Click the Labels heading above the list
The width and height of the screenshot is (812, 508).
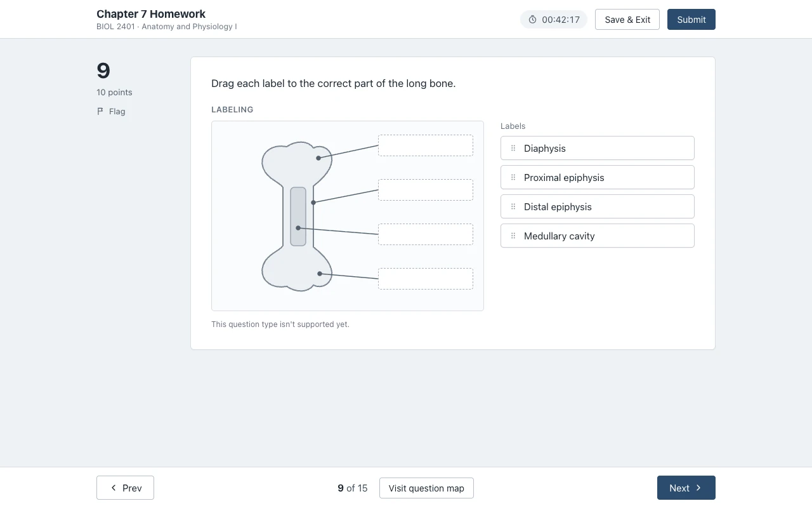(513, 126)
